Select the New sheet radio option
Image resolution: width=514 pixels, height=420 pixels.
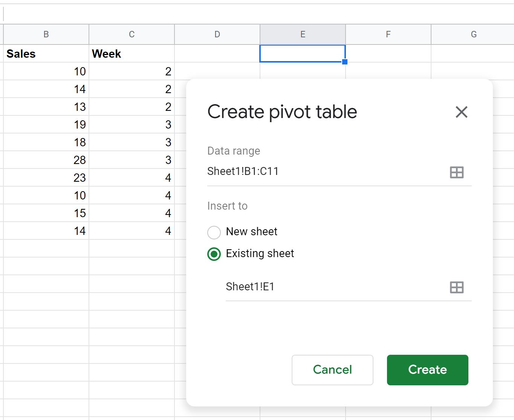[214, 232]
